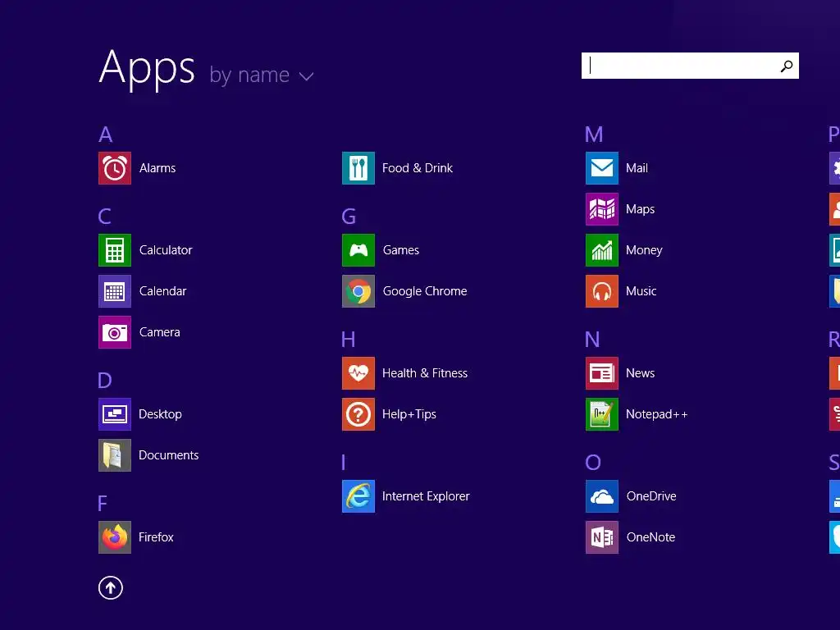Go back to Start with up arrow
Viewport: 840px width, 630px height.
click(111, 588)
